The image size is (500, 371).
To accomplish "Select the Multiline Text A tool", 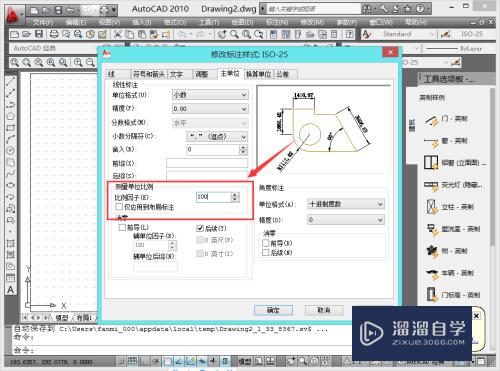I will [x=11, y=290].
